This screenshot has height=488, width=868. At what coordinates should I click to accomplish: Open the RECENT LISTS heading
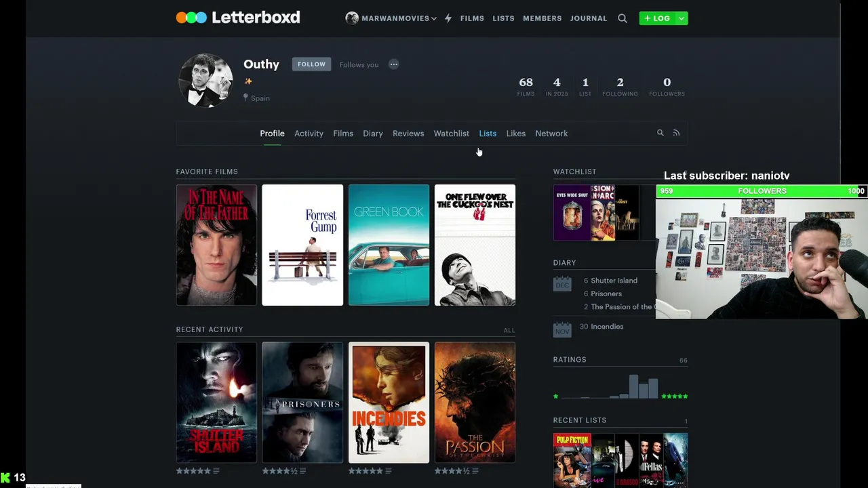pos(580,420)
